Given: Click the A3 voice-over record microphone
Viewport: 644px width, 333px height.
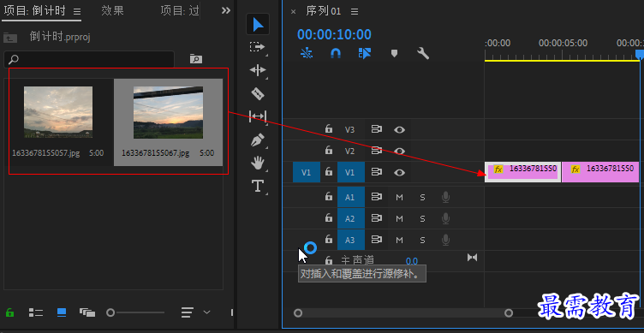Looking at the screenshot, I should tap(445, 240).
